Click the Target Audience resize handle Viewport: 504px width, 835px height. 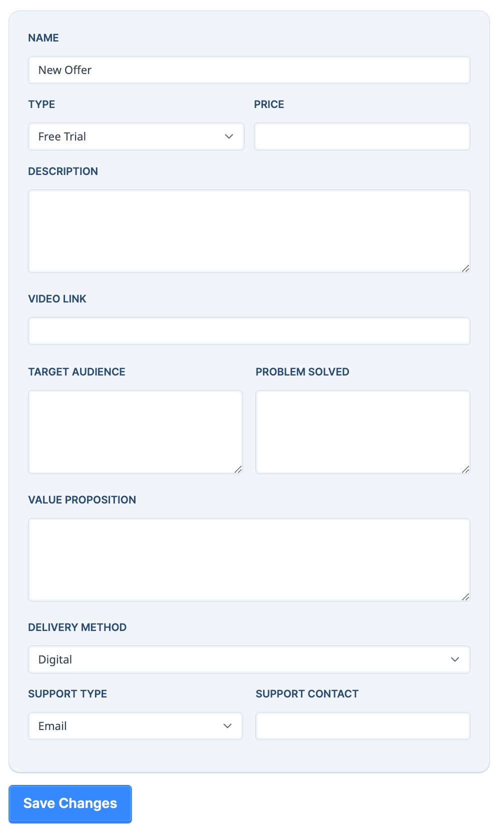[x=238, y=469]
